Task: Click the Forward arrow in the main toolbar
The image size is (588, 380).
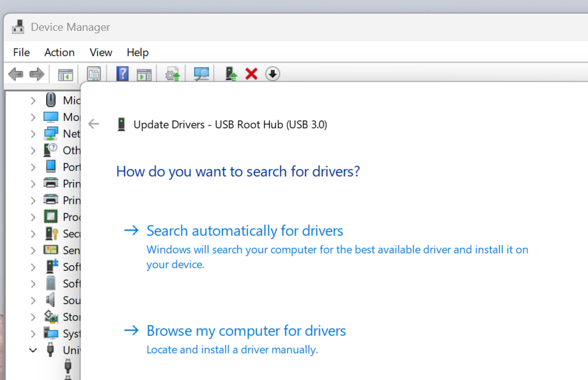Action: tap(37, 75)
